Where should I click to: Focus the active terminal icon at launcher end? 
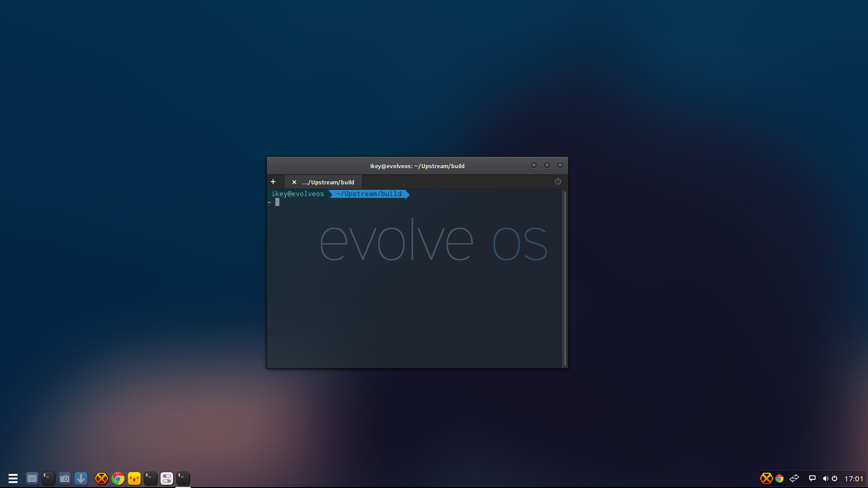pyautogui.click(x=183, y=479)
